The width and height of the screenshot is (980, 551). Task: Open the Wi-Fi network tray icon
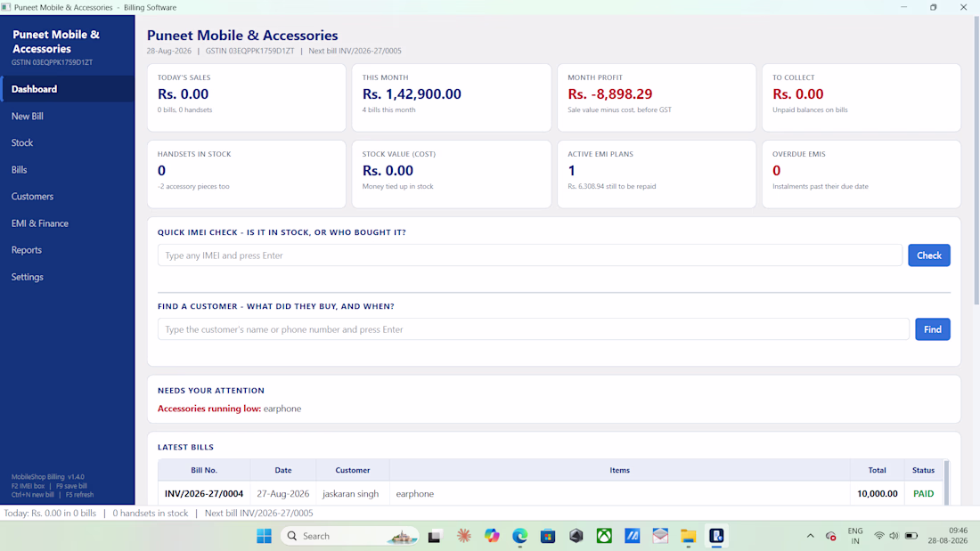pyautogui.click(x=878, y=536)
